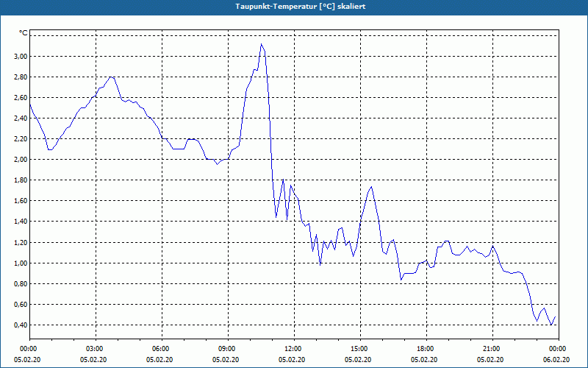Click the 06:00 time axis label

click(x=162, y=349)
